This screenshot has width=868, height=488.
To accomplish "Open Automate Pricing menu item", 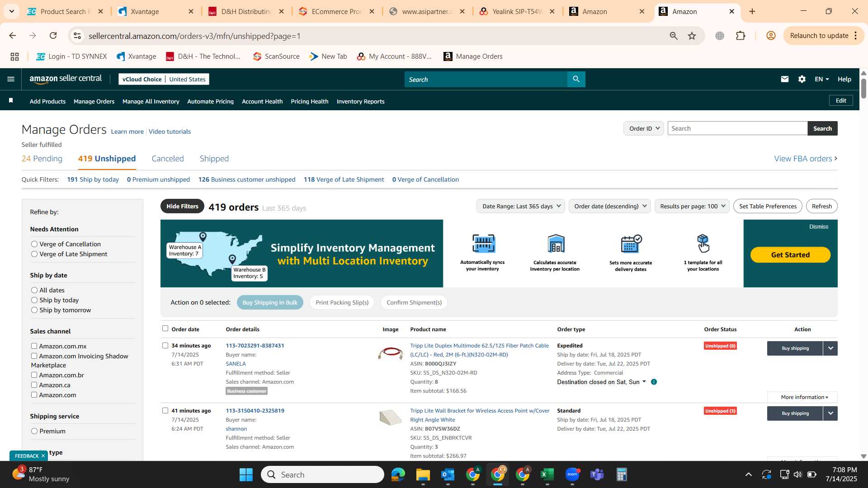I will pos(210,101).
